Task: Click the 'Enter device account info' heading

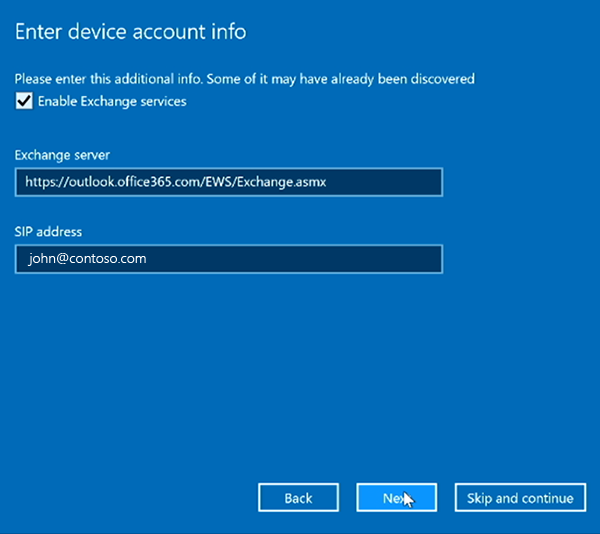Action: [130, 31]
